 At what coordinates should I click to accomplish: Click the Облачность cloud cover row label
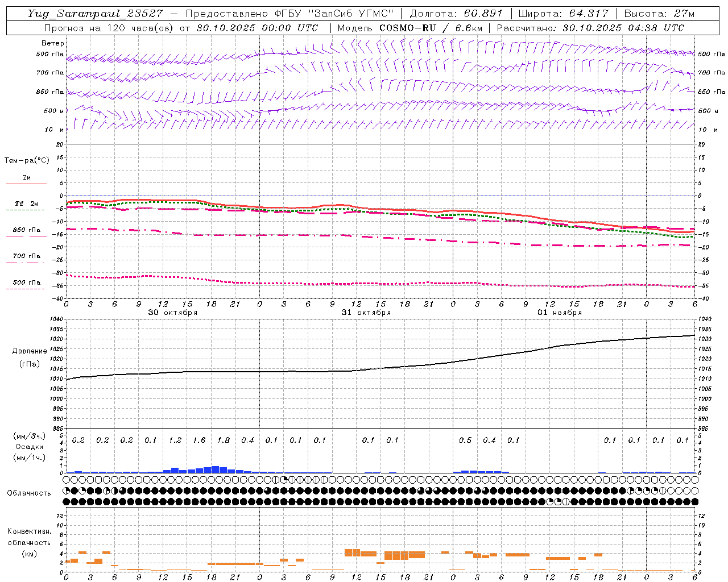click(x=29, y=493)
